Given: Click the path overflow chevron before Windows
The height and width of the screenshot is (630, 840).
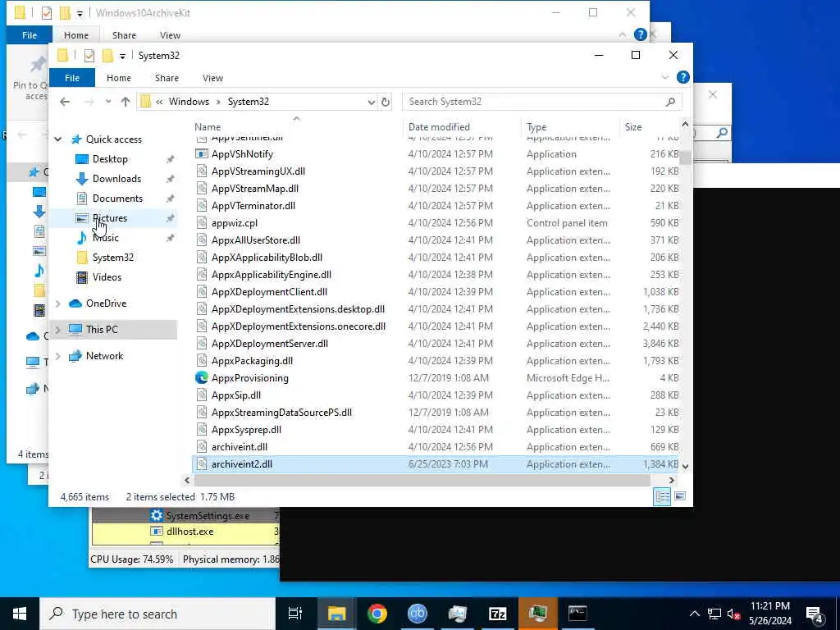Looking at the screenshot, I should (159, 102).
